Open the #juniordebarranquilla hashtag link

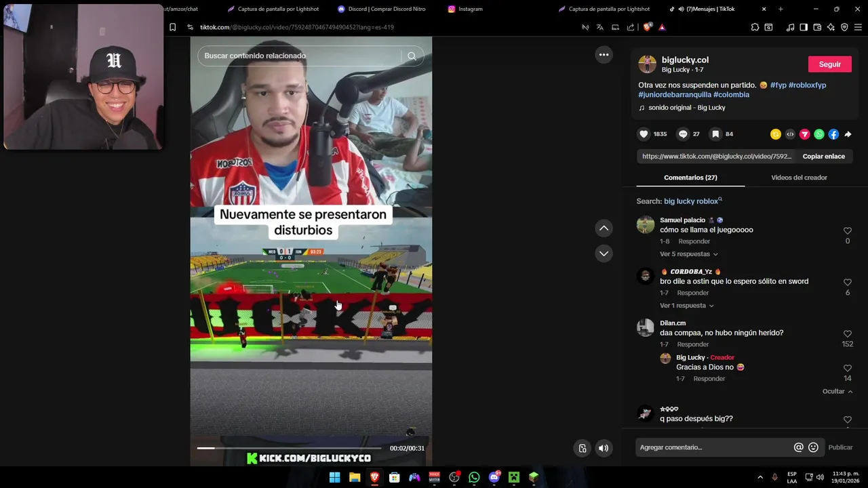point(675,95)
